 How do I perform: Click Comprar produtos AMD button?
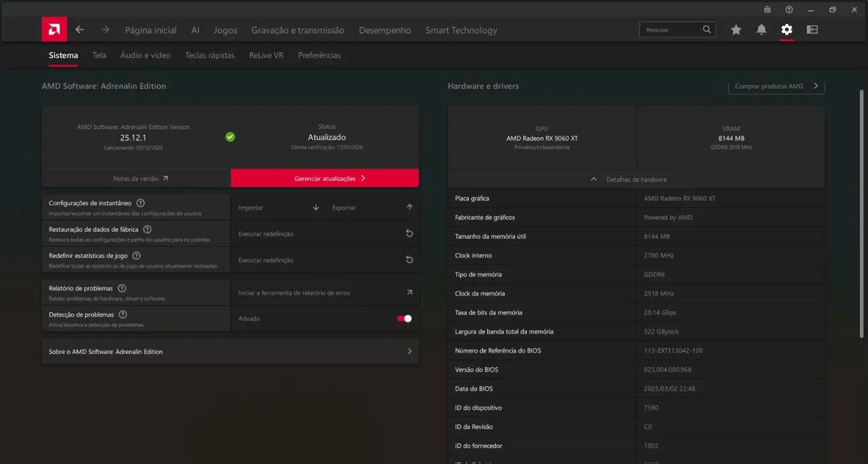(776, 86)
